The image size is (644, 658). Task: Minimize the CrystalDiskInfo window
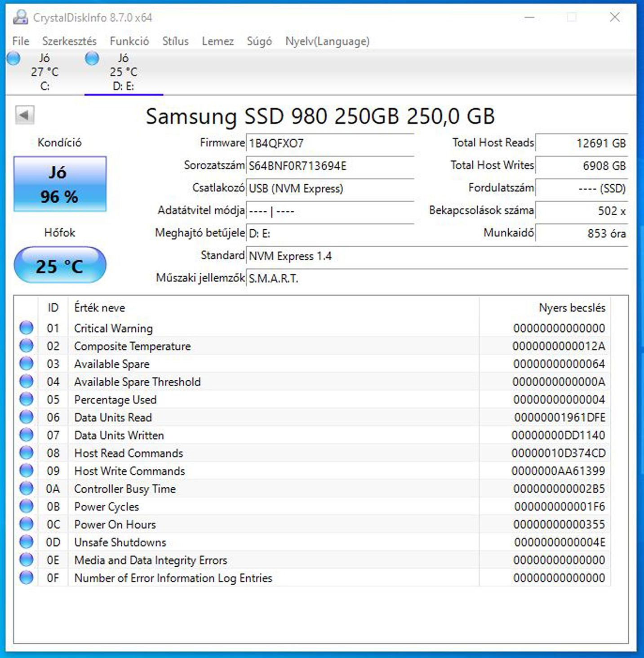tap(530, 18)
